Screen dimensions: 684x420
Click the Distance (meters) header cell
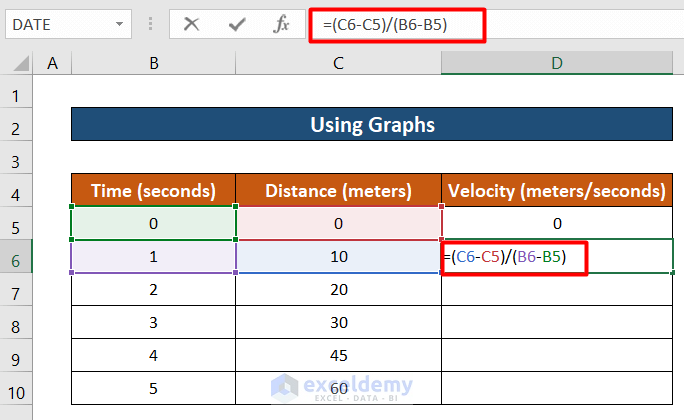click(x=339, y=190)
